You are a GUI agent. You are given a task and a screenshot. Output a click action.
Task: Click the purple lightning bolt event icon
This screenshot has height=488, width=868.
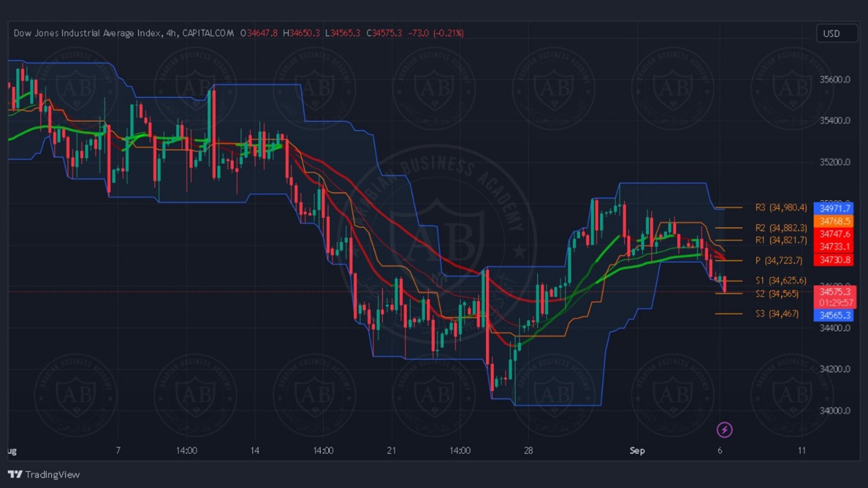click(x=724, y=430)
